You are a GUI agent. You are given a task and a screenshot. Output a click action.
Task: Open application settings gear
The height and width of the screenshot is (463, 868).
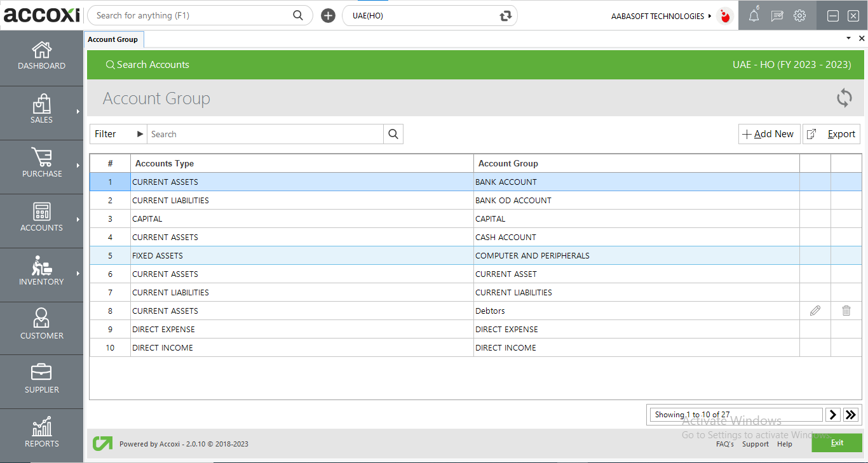click(x=799, y=15)
